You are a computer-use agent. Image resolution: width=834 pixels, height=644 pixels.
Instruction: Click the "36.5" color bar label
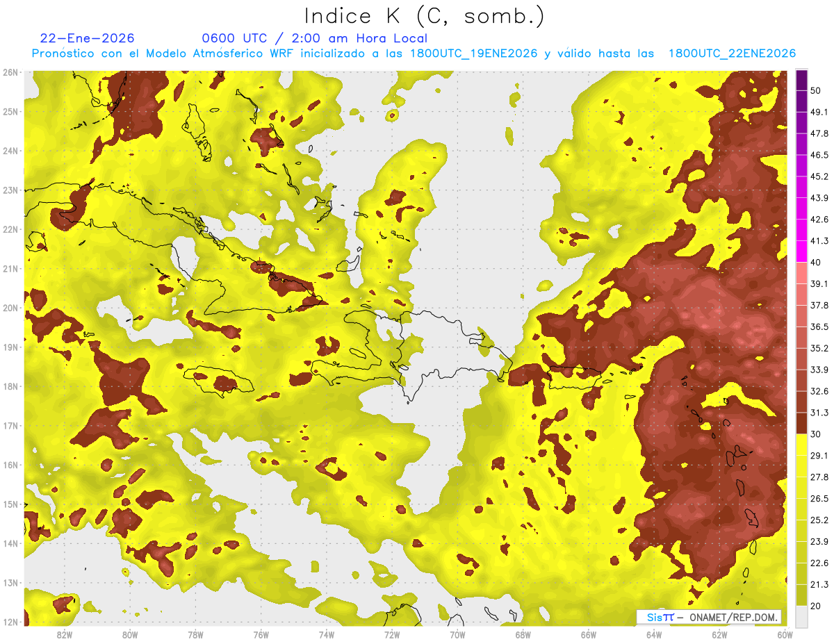[819, 327]
